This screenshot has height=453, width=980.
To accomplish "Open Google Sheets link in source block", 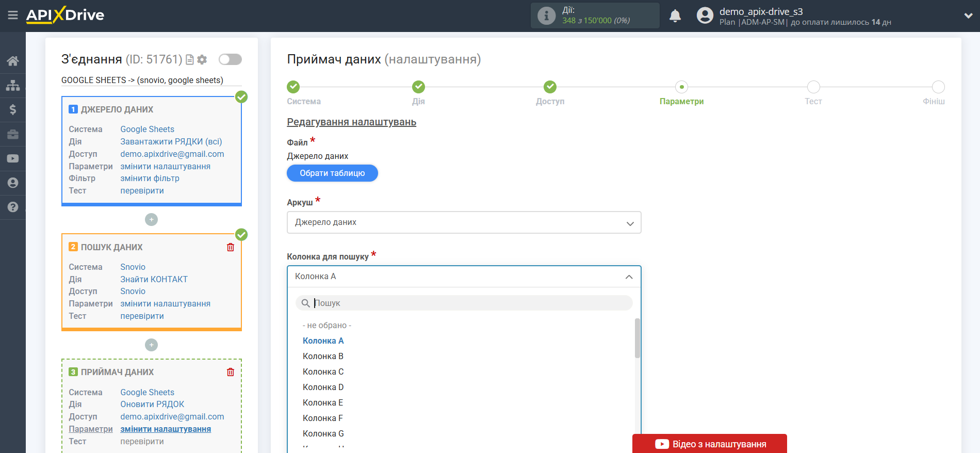I will (147, 130).
